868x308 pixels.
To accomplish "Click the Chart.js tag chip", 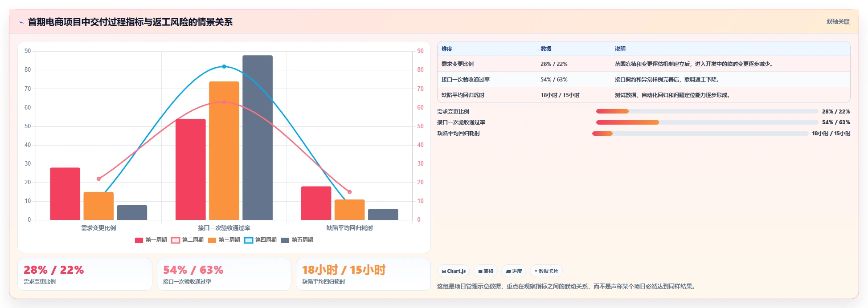I will (x=454, y=271).
